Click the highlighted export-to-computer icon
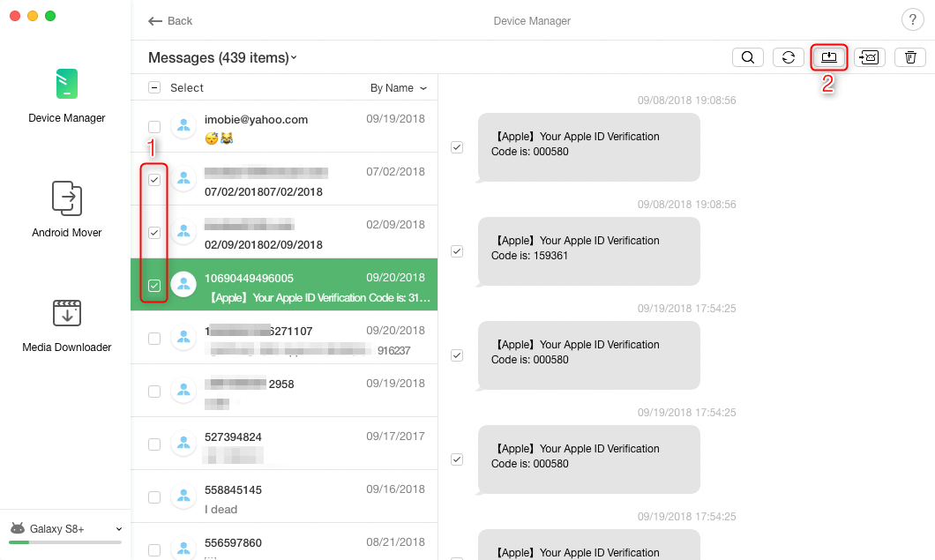The image size is (935, 560). (828, 56)
